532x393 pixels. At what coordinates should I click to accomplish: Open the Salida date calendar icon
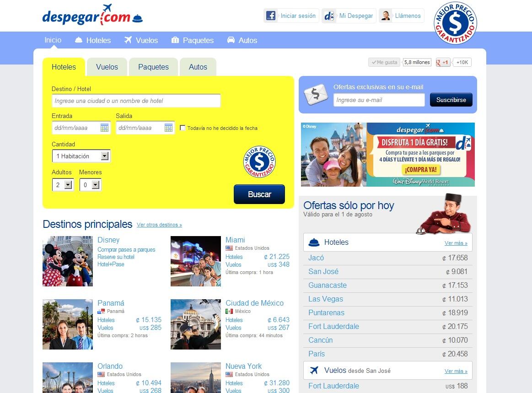pos(168,128)
